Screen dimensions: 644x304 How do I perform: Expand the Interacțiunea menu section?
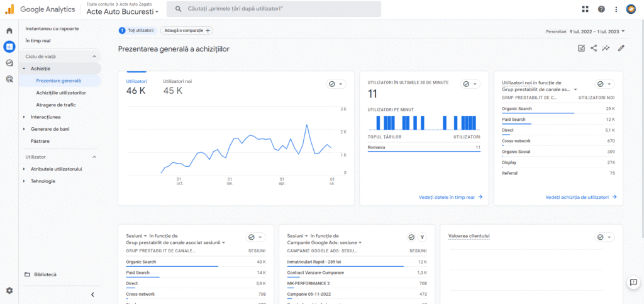[x=45, y=117]
